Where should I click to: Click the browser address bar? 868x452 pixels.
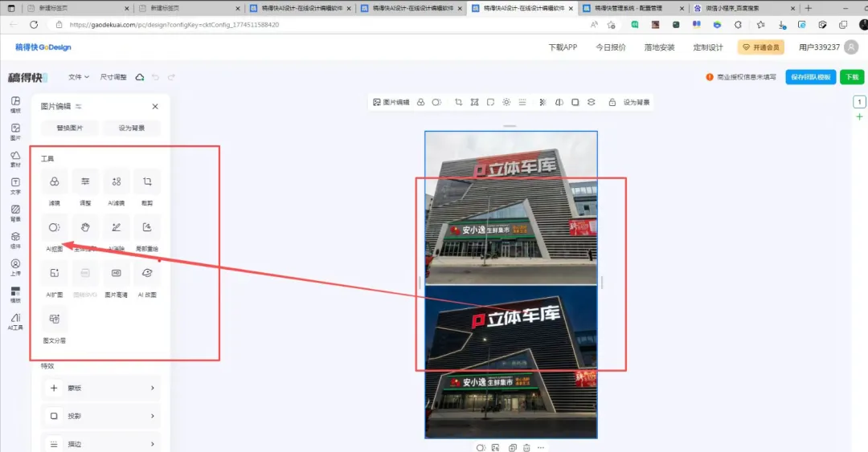321,25
